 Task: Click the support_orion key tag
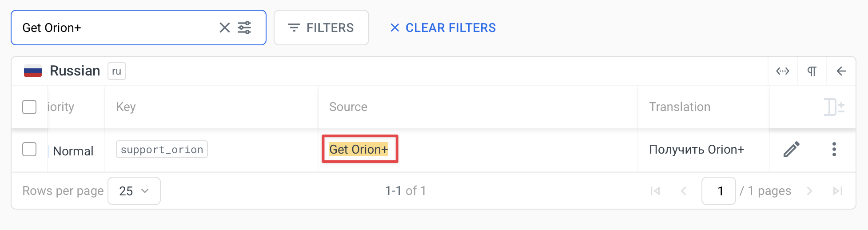click(x=162, y=150)
